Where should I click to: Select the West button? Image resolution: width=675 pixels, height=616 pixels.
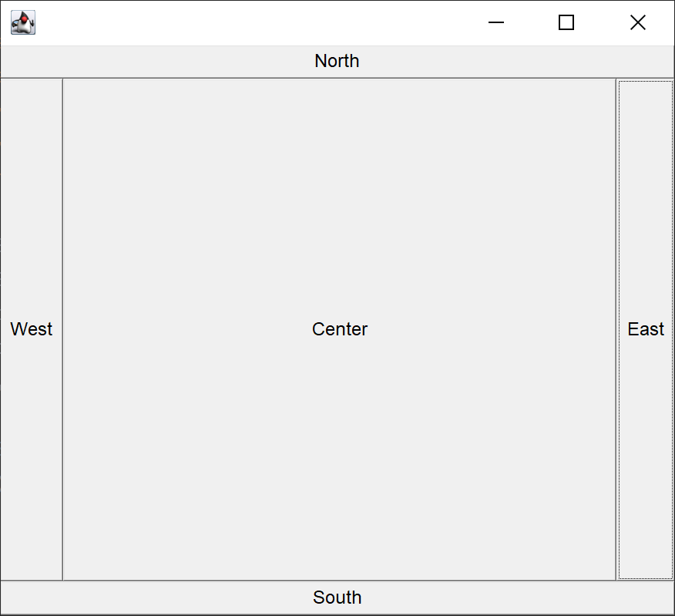(32, 329)
